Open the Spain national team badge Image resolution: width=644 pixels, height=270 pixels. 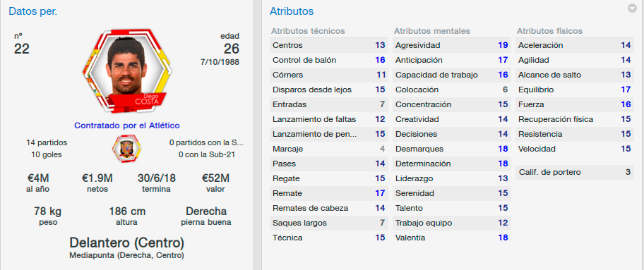point(126,148)
